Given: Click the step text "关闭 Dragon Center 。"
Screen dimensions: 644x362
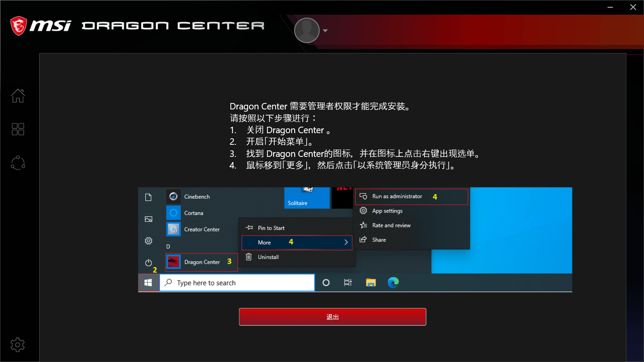Looking at the screenshot, I should coord(289,130).
